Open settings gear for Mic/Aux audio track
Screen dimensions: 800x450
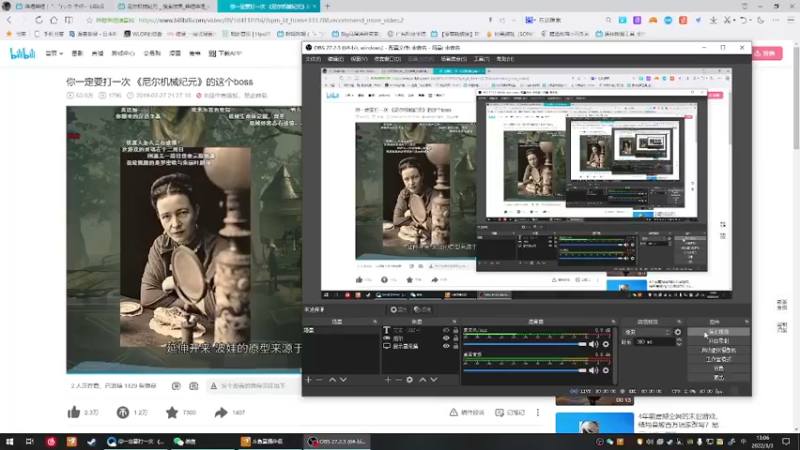(606, 344)
